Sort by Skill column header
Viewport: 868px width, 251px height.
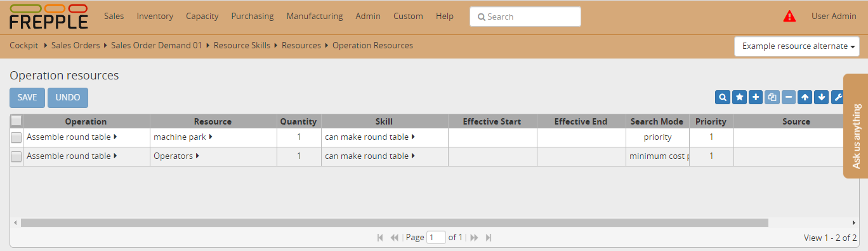(384, 121)
